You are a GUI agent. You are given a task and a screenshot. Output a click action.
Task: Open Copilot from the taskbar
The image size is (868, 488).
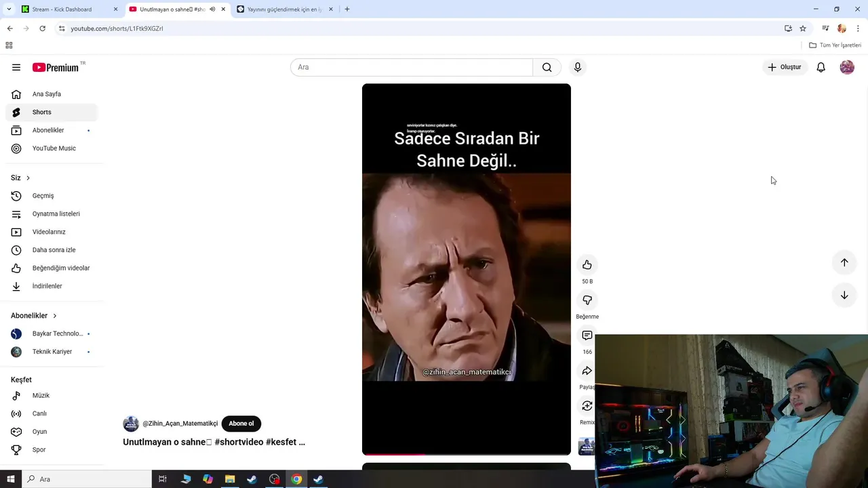208,479
